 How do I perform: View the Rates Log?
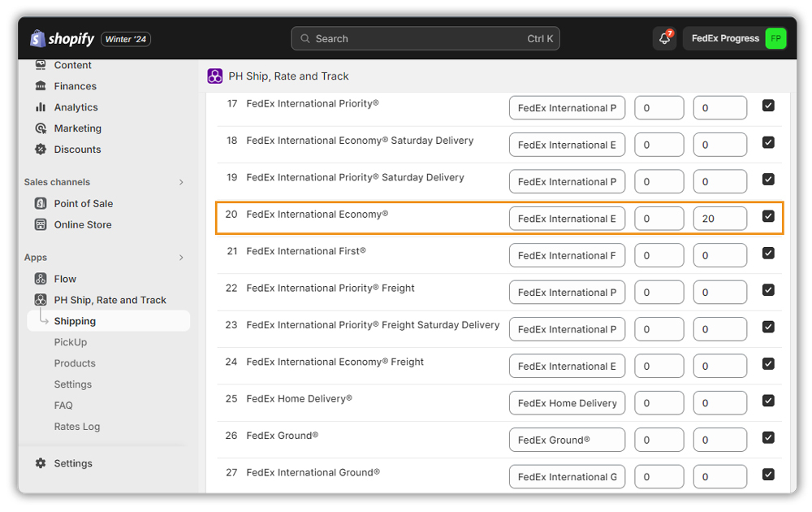click(76, 427)
